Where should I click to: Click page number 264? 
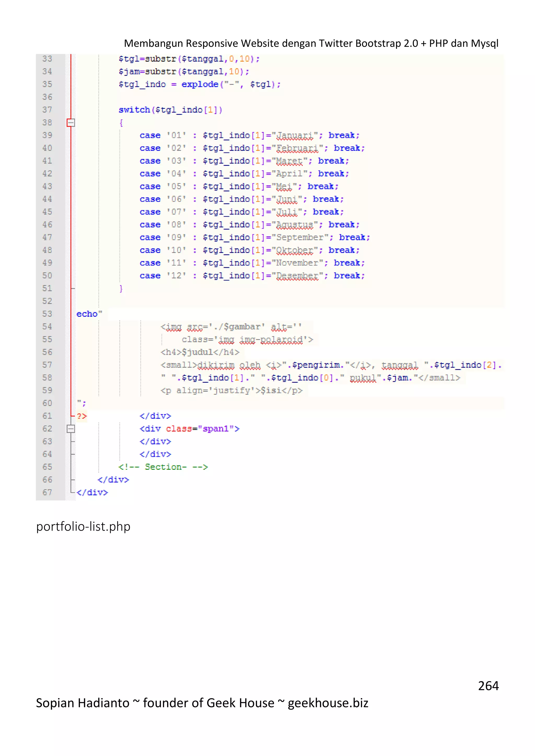coord(488,686)
